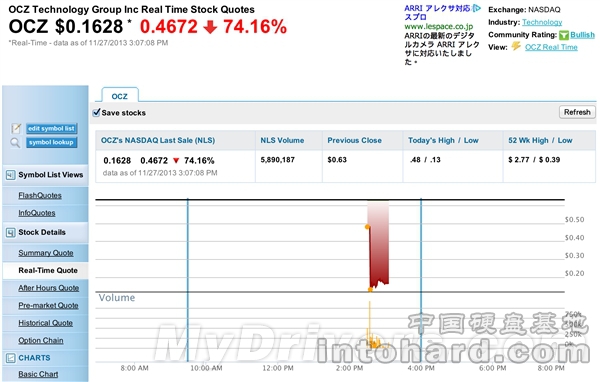This screenshot has height=382, width=600.
Task: Open the Historical Quote link
Action: pyautogui.click(x=46, y=323)
